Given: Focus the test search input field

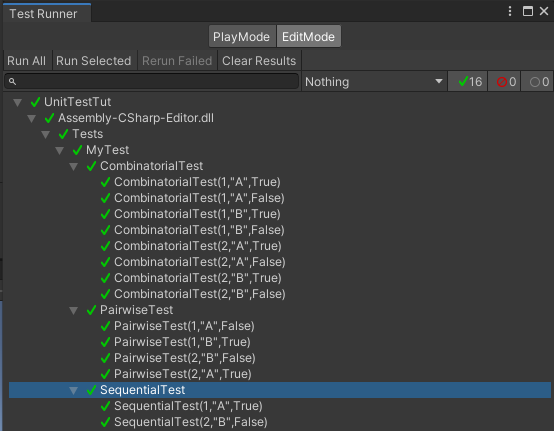Looking at the screenshot, I should click(152, 82).
